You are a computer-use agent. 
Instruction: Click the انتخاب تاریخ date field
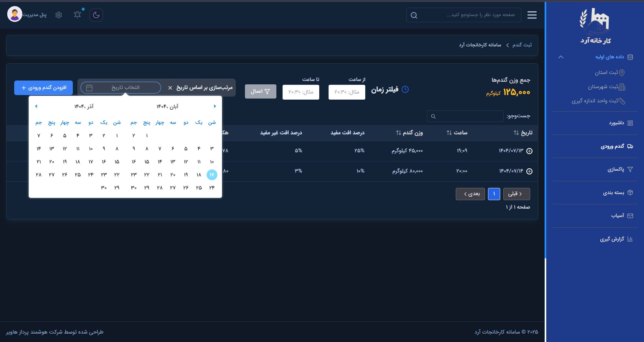(x=121, y=87)
